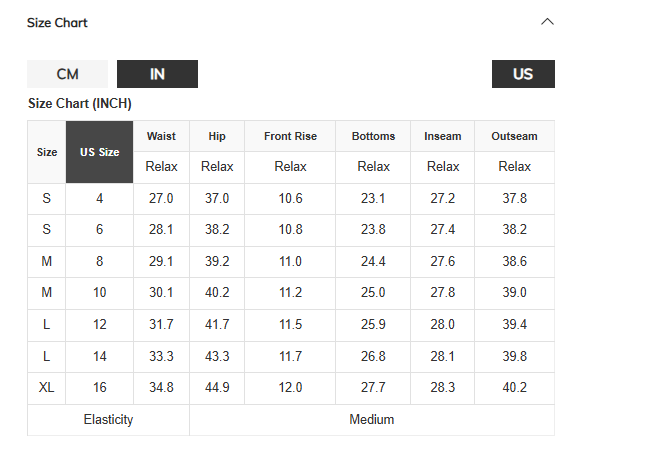Click the XL size row label
This screenshot has width=670, height=453.
(47, 388)
